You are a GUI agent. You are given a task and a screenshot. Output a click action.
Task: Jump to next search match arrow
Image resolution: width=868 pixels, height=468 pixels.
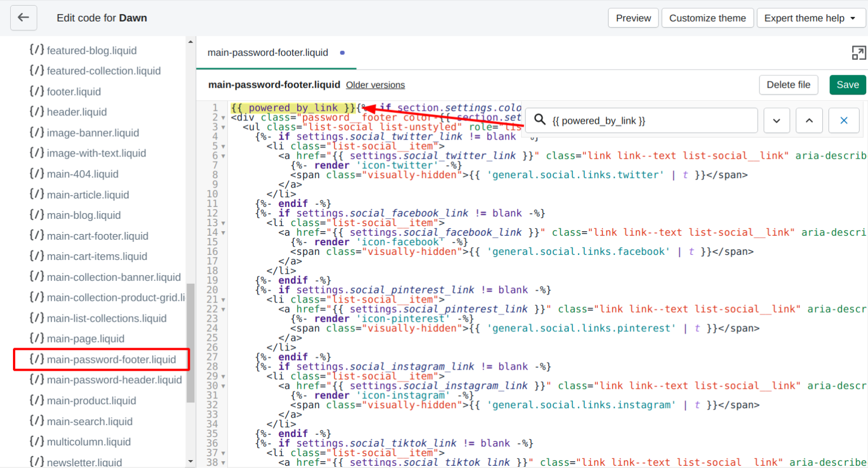(776, 120)
